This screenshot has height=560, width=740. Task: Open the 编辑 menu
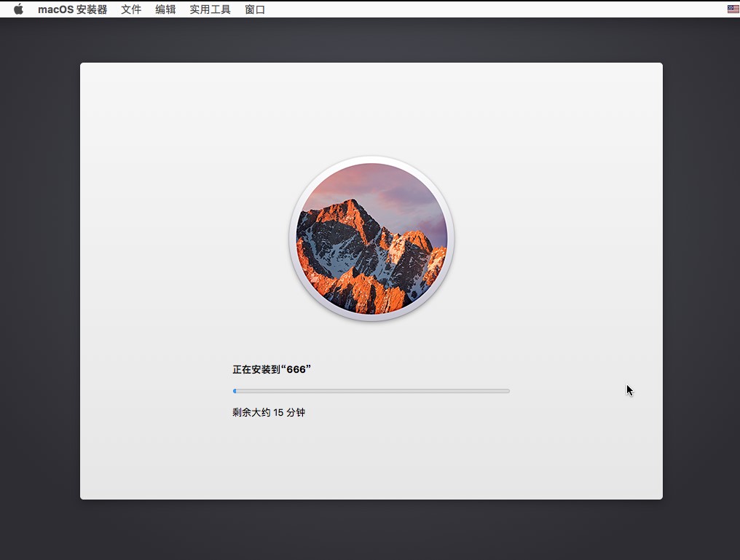165,9
